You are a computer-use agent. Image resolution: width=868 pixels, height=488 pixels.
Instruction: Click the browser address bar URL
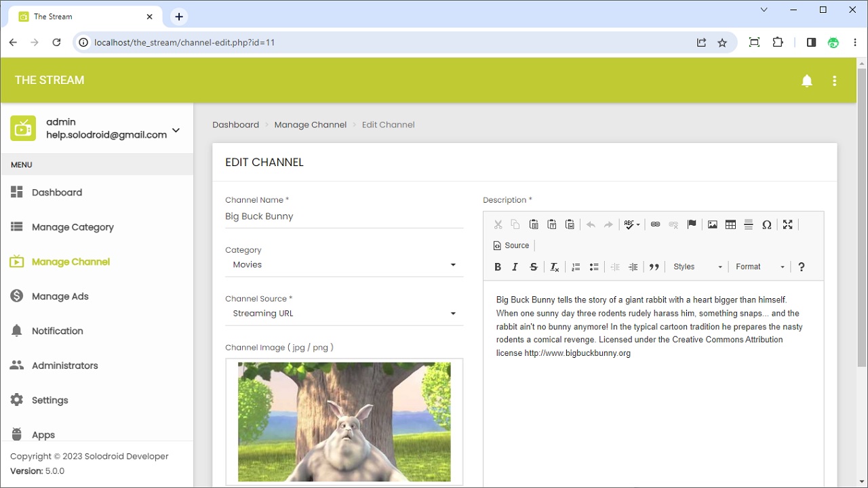(184, 42)
